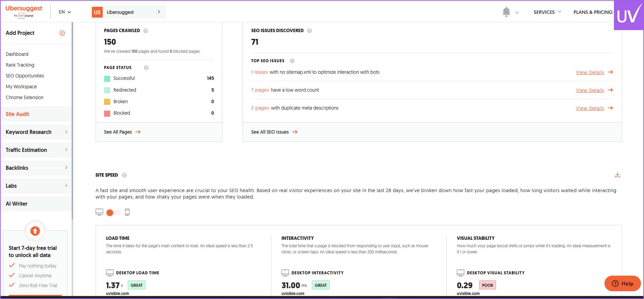644x299 pixels.
Task: Click the Help button
Action: pyautogui.click(x=622, y=283)
